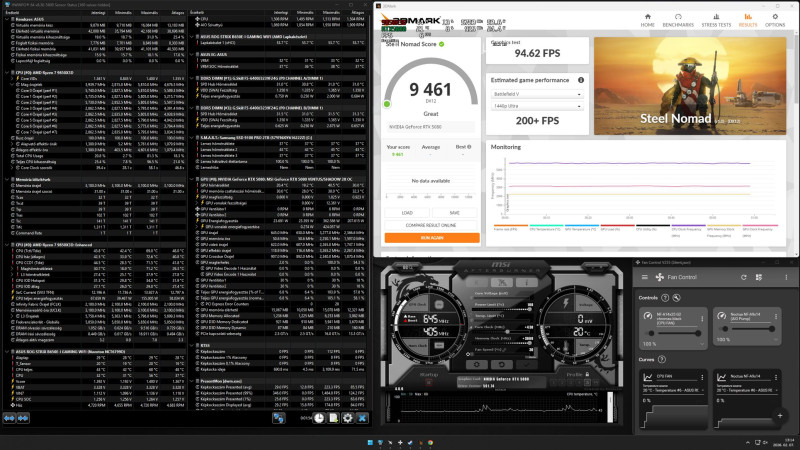Click the LOAD button in 3DMark
Image resolution: width=800 pixels, height=450 pixels.
(x=407, y=213)
